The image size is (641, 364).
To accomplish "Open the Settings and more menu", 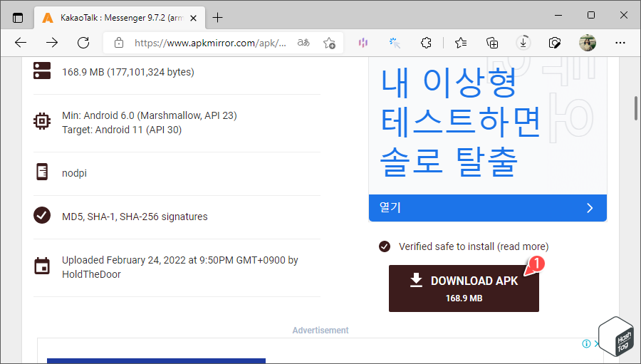I will 620,43.
